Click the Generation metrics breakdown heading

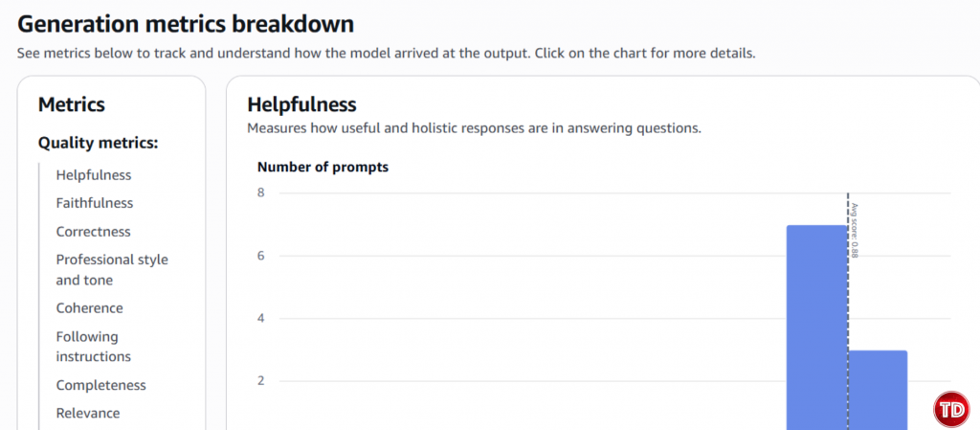pos(186,23)
